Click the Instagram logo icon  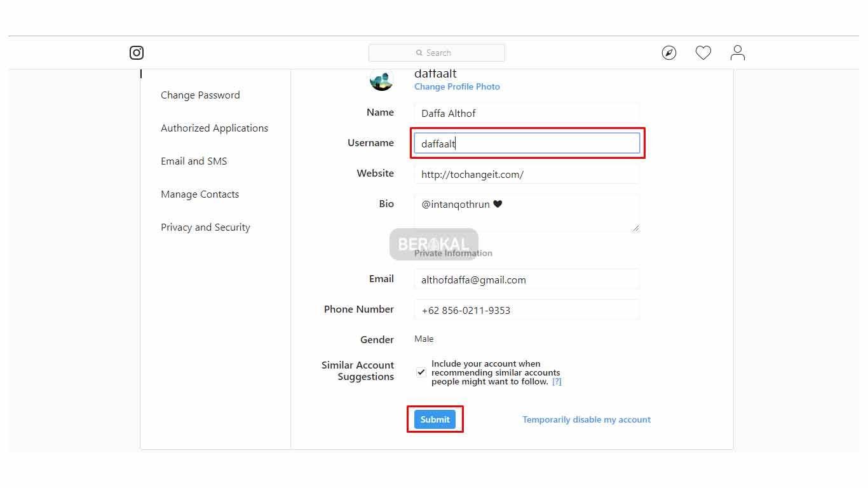[x=137, y=53]
